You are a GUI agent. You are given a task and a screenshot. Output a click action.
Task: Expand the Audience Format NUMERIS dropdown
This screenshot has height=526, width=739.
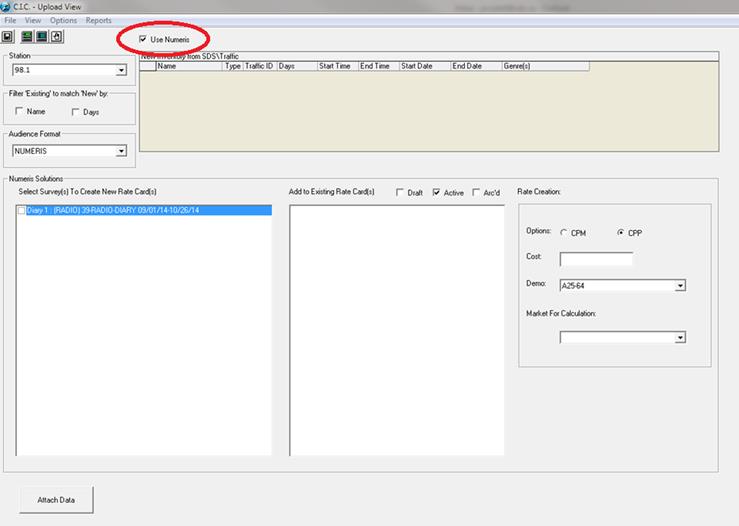click(121, 151)
